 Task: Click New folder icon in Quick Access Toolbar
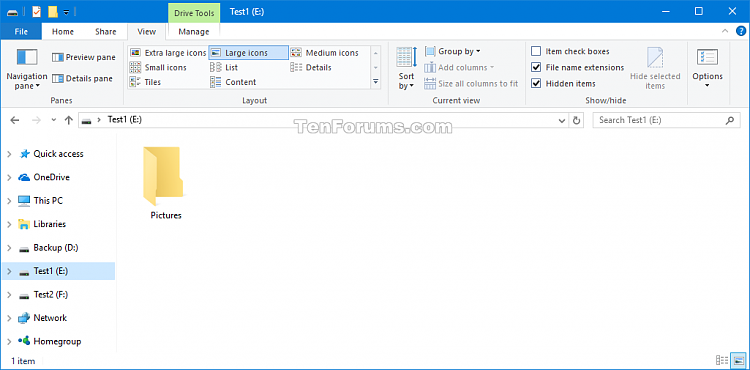coord(53,11)
